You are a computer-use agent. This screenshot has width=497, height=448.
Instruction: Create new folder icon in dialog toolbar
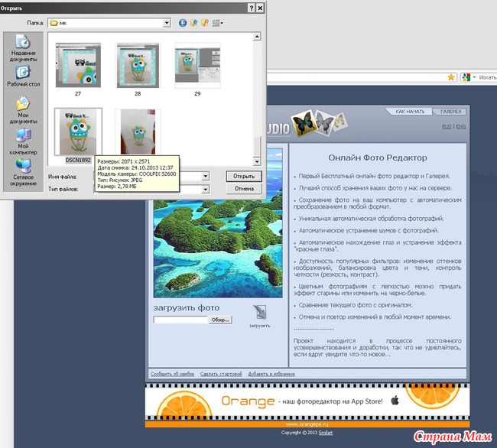[205, 23]
